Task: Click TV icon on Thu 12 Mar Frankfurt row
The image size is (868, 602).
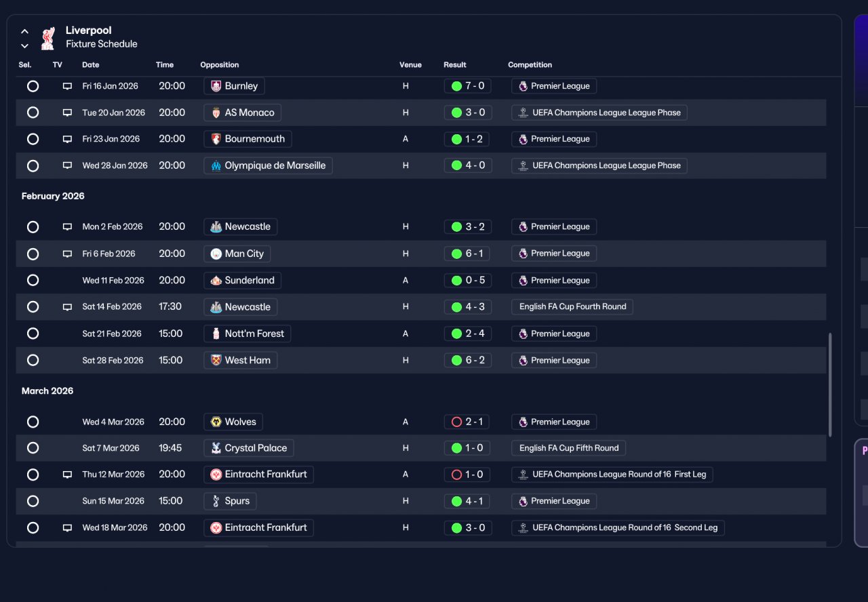Action: (x=67, y=475)
